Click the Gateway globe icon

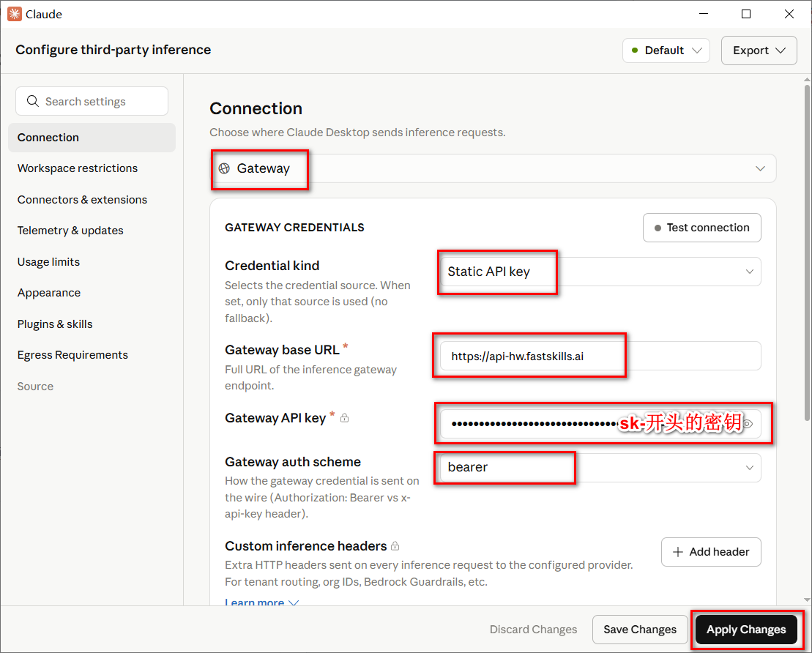click(x=224, y=168)
